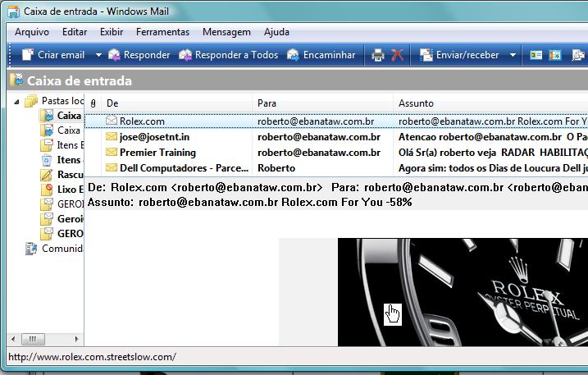Screen dimensions: 588x375
Task: Open the Enviar/receber dropdown arrow
Action: (513, 55)
